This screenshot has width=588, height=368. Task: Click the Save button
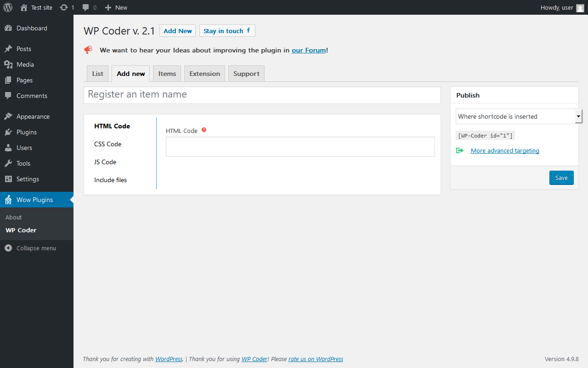[x=561, y=178]
